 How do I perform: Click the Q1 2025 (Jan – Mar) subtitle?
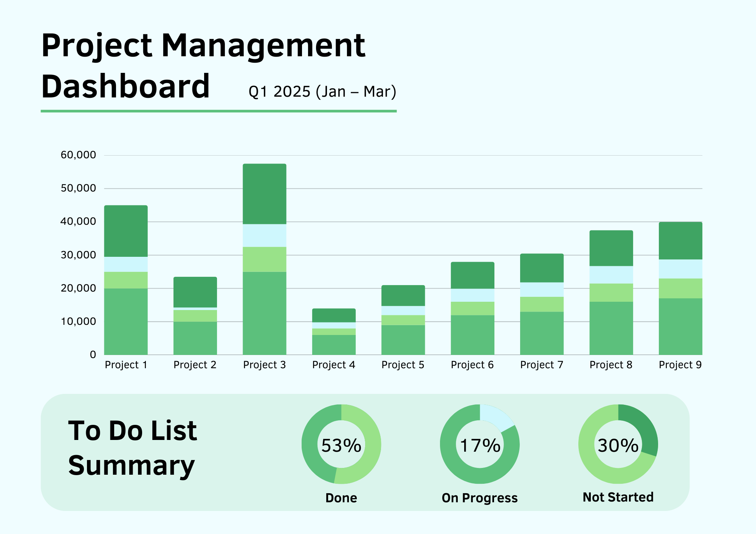322,92
